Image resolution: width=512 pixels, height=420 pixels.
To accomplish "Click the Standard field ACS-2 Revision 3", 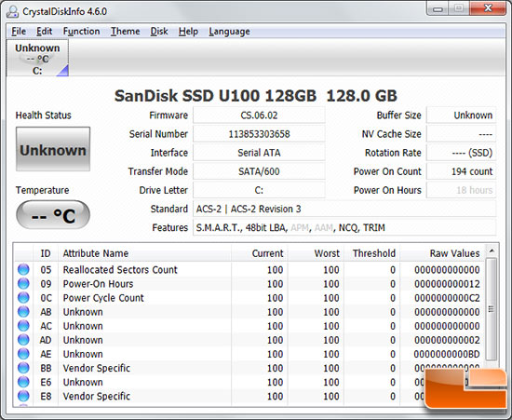I will point(344,209).
